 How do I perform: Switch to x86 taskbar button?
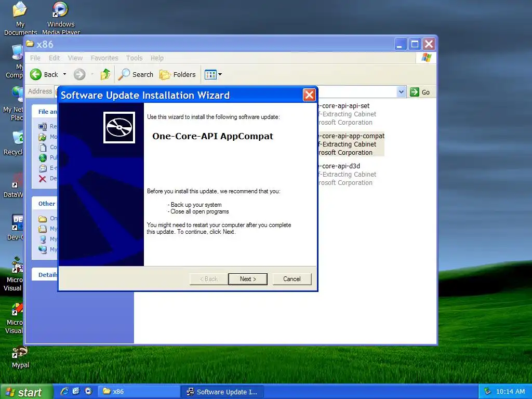[x=139, y=392]
